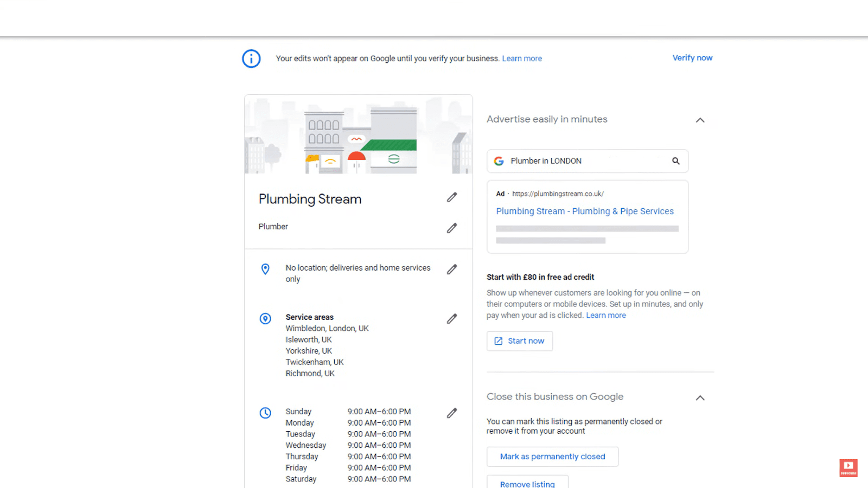Click Monday hours row
Viewport: 868px width, 488px height.
[x=348, y=423]
